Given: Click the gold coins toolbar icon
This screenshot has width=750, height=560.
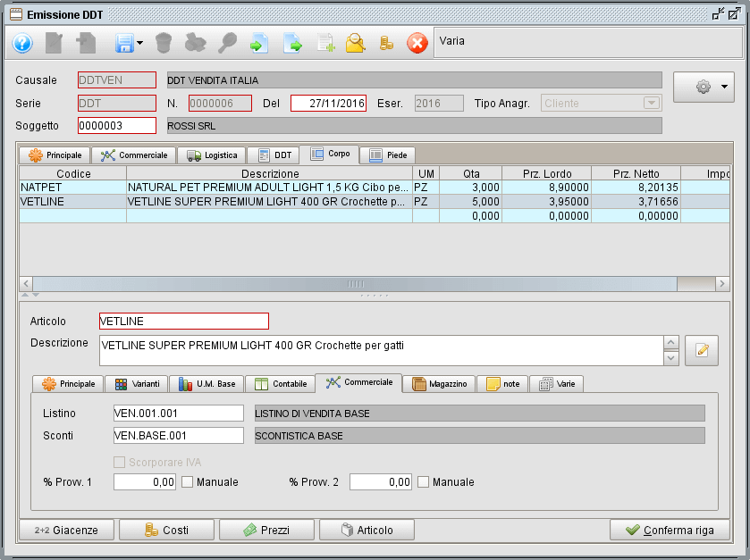Looking at the screenshot, I should tap(386, 44).
